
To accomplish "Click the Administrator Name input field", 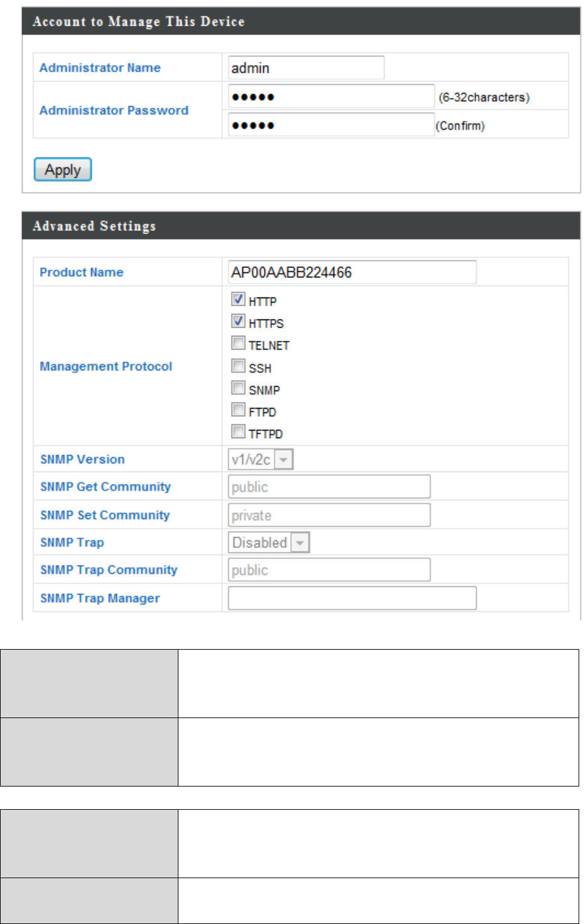I will 306,68.
